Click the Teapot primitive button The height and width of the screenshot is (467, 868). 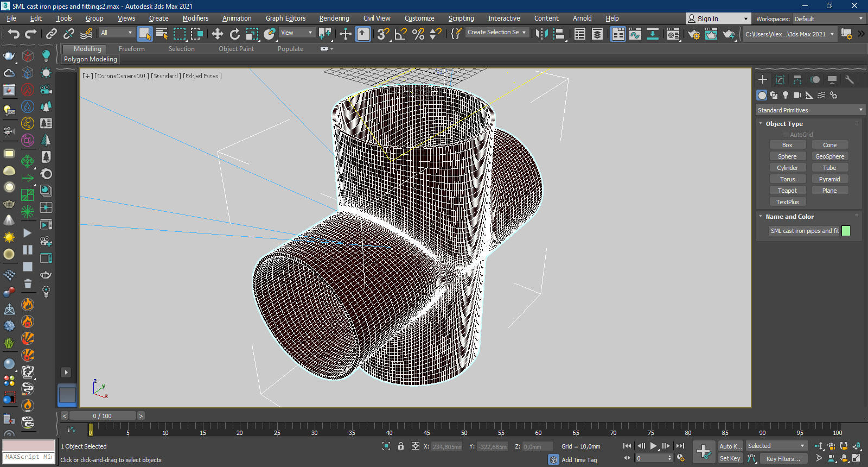(x=787, y=191)
